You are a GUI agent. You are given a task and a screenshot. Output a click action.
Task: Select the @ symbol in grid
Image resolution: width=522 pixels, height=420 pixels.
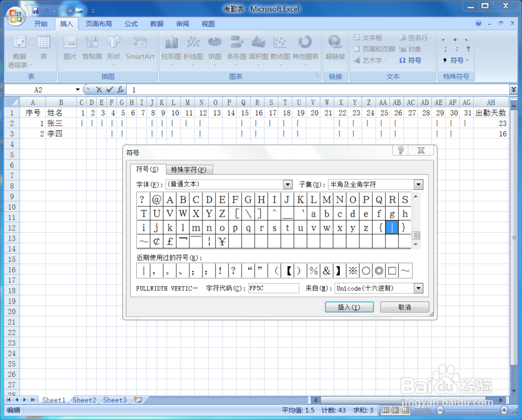click(157, 200)
